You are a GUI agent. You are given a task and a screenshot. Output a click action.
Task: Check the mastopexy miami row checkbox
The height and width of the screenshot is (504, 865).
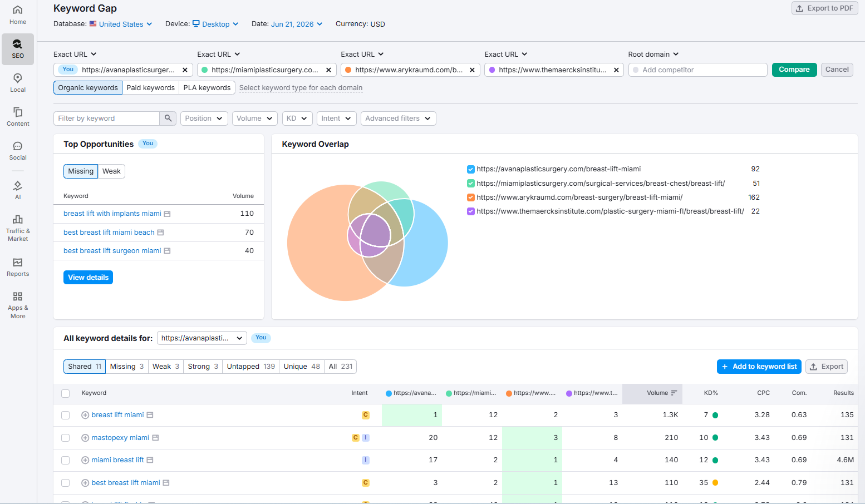66,438
